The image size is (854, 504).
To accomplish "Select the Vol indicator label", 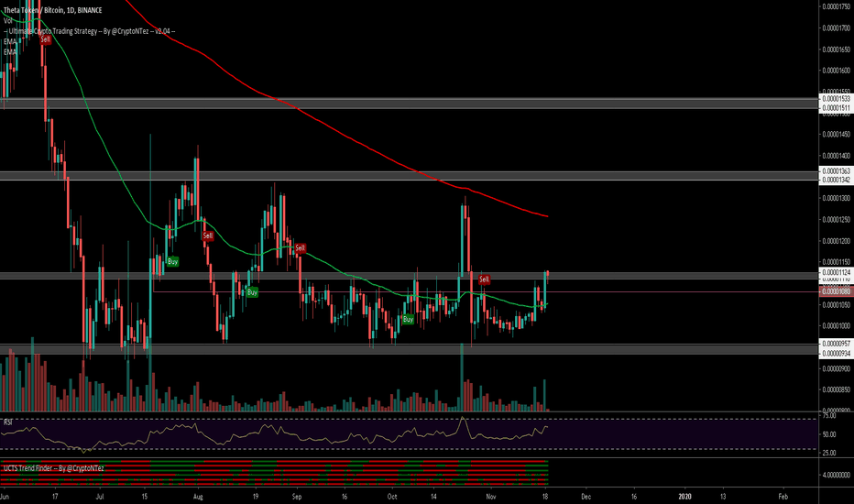I will click(x=7, y=21).
